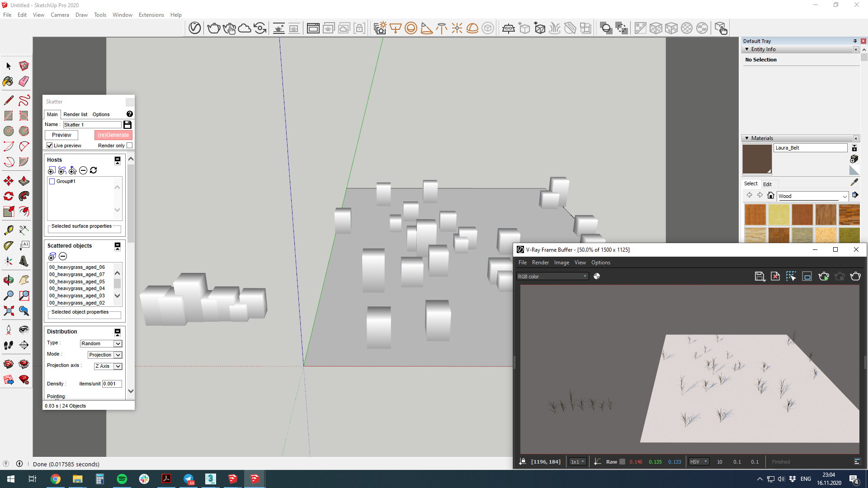Open the Mode dropdown set to Projection
The image size is (868, 488).
click(105, 355)
